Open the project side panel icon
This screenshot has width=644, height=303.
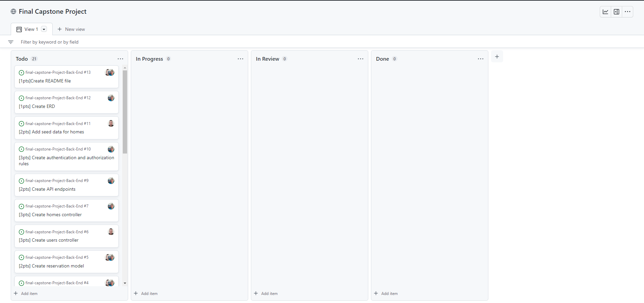(x=616, y=12)
